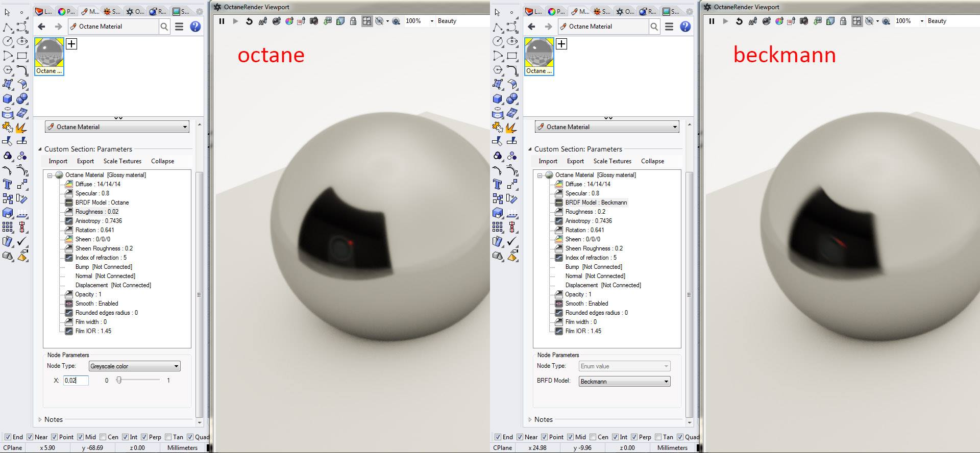Expand Notes section in beckmann-side panel
The width and height of the screenshot is (980, 453).
point(530,420)
